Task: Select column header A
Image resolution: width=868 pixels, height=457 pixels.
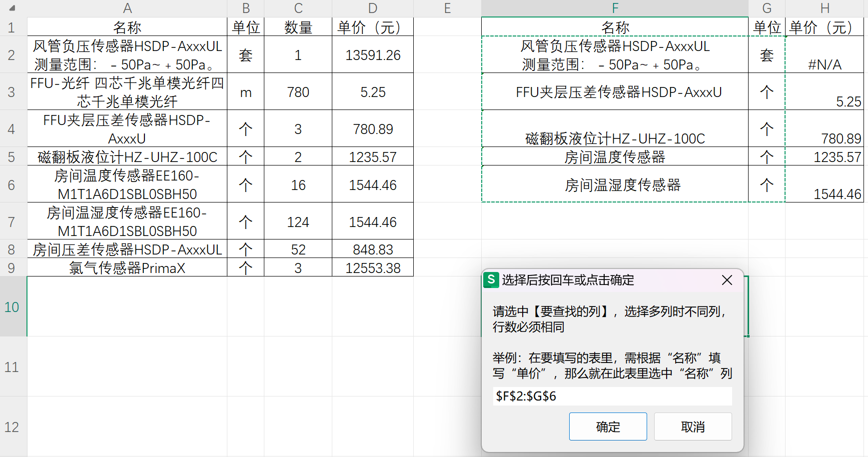Action: point(127,8)
